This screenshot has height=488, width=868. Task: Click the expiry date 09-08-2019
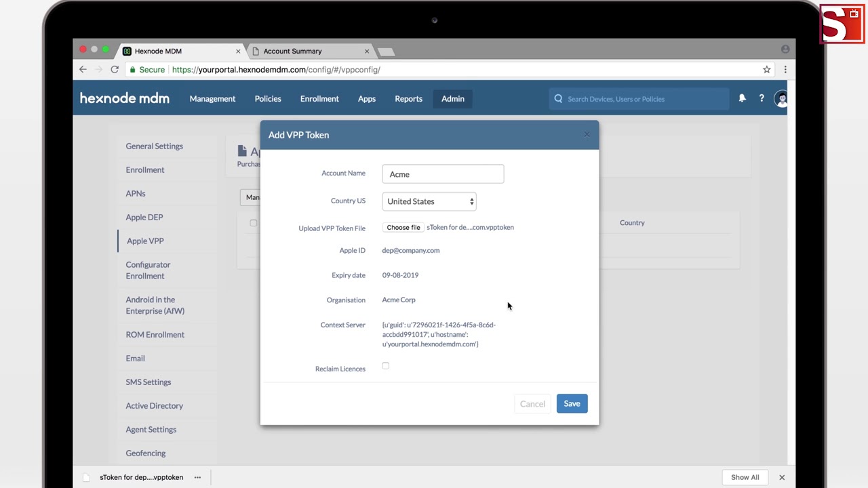click(400, 275)
